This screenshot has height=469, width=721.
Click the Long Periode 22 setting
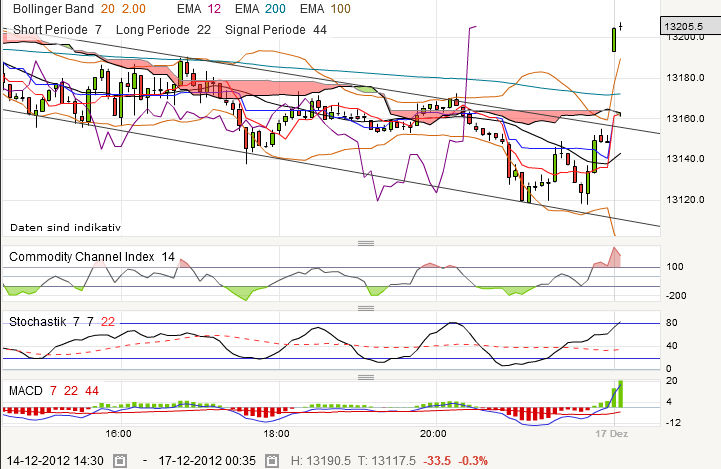pyautogui.click(x=163, y=30)
